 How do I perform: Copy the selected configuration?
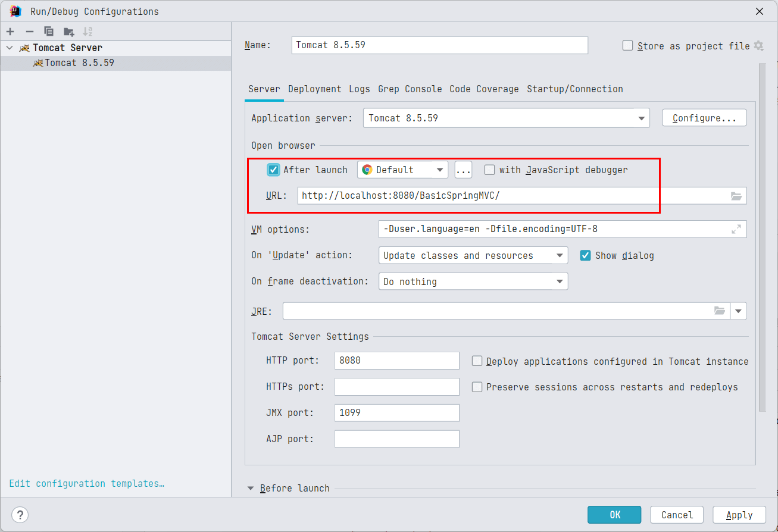click(x=49, y=32)
